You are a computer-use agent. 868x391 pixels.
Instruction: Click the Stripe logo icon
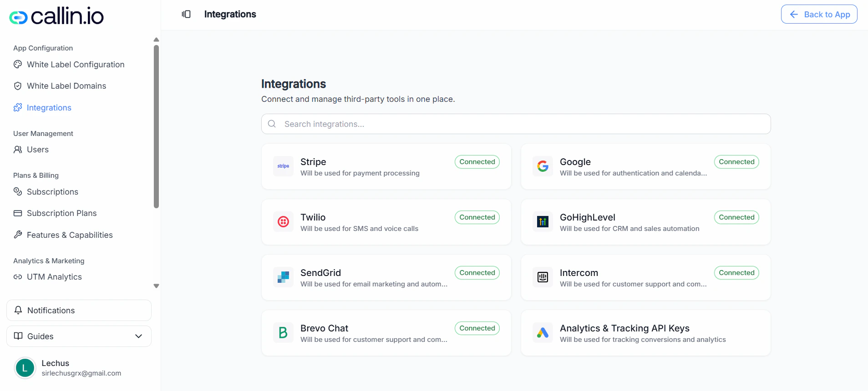[283, 166]
